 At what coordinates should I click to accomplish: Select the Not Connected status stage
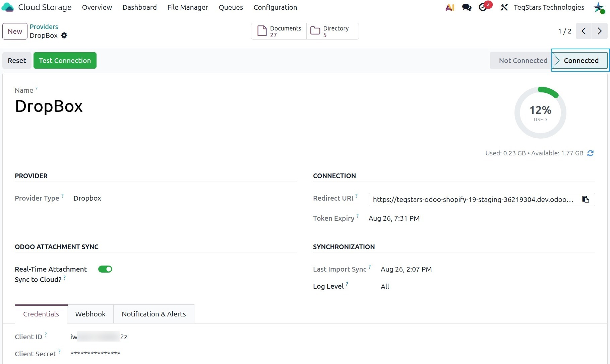[x=521, y=61]
